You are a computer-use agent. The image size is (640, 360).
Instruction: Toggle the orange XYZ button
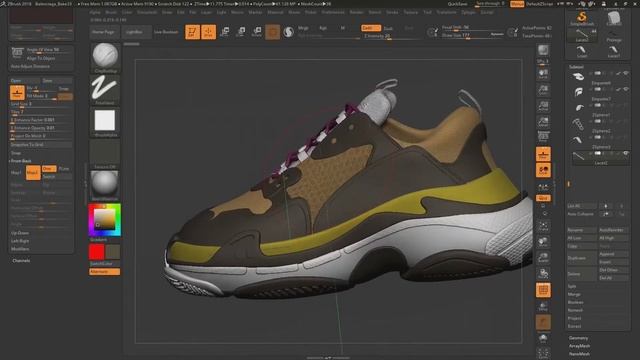[543, 198]
